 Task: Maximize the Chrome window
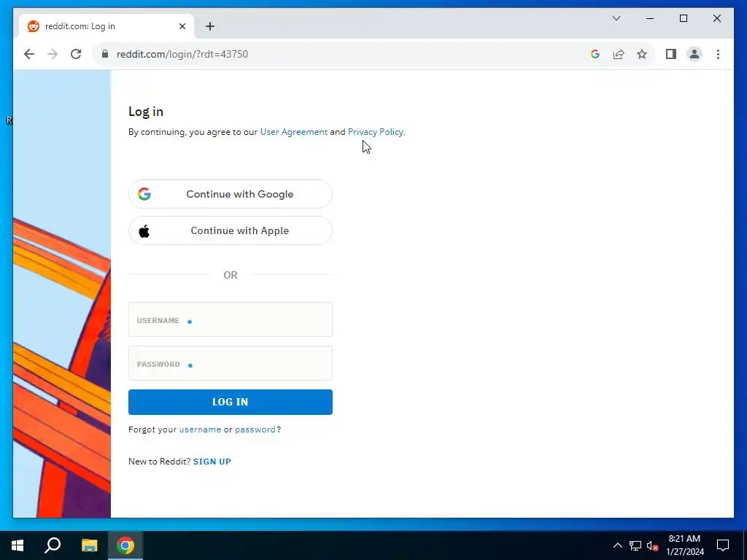point(683,18)
